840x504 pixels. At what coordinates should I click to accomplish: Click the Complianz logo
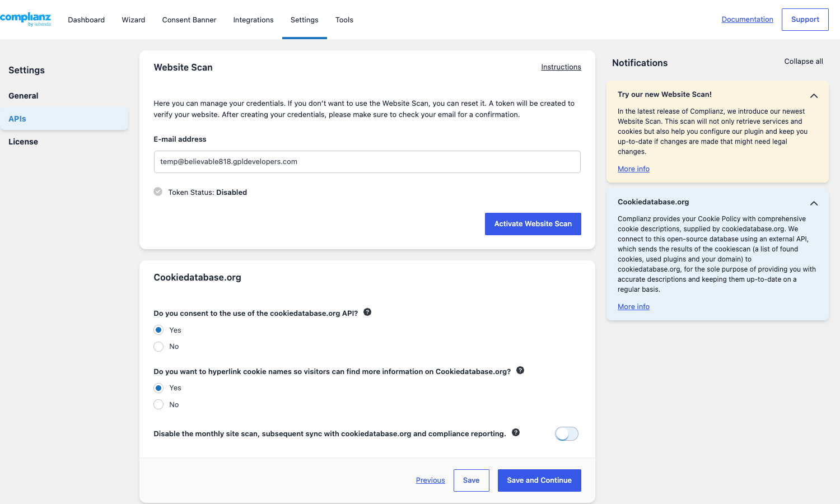25,19
